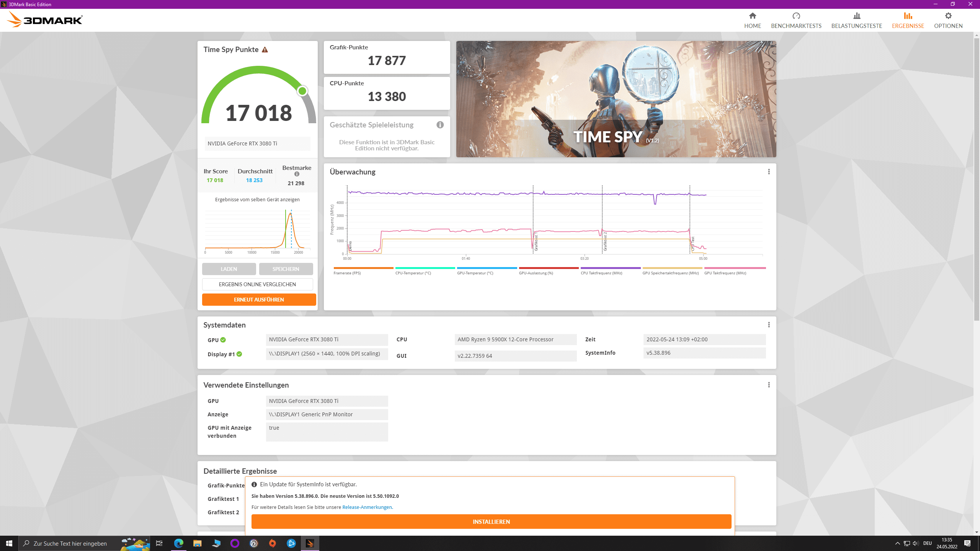Image resolution: width=980 pixels, height=551 pixels.
Task: Click the Grafiktest 2 marker in chart
Action: [x=605, y=242]
